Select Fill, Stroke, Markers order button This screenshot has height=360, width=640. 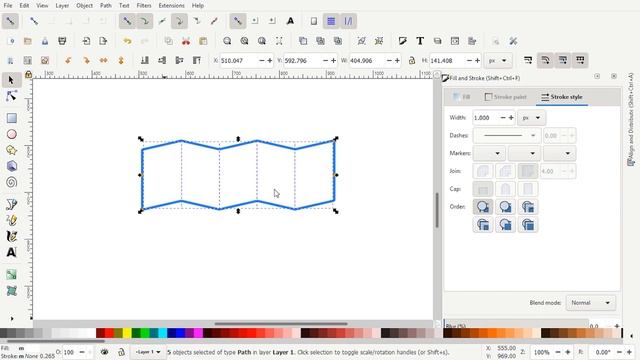(483, 207)
